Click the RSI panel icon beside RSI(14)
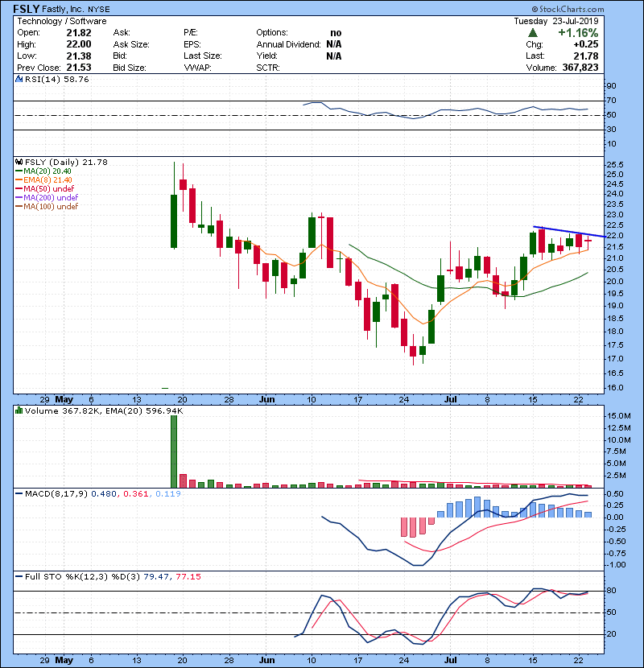 coord(19,79)
